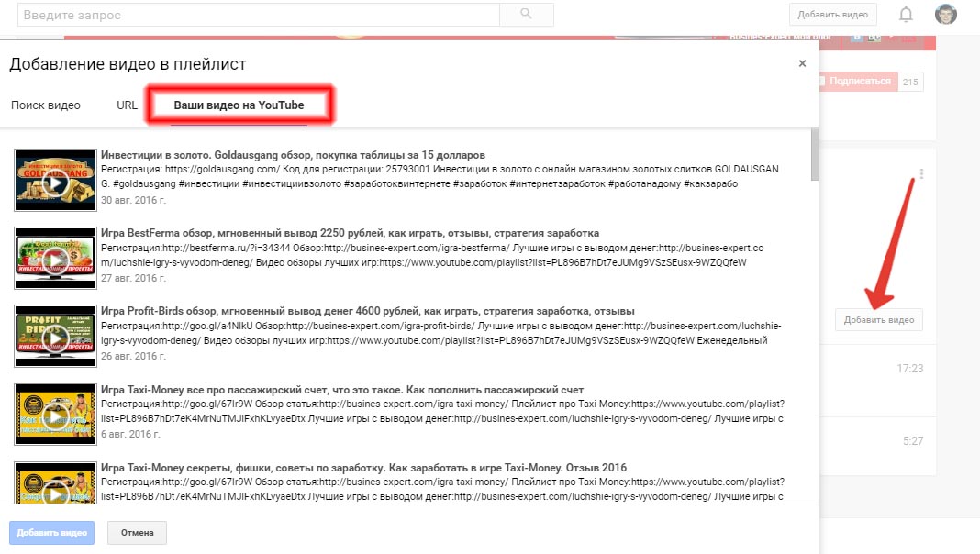Open the notifications bell

906,15
